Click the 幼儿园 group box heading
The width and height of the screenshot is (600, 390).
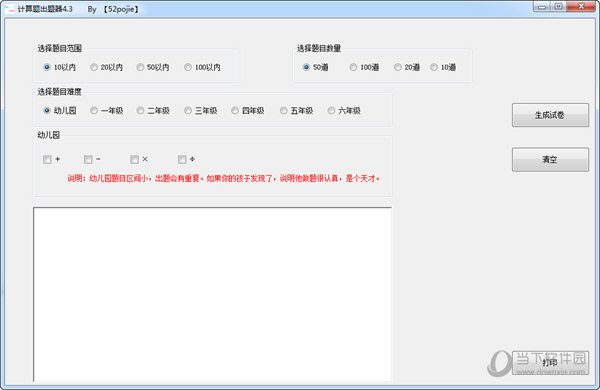tap(49, 135)
